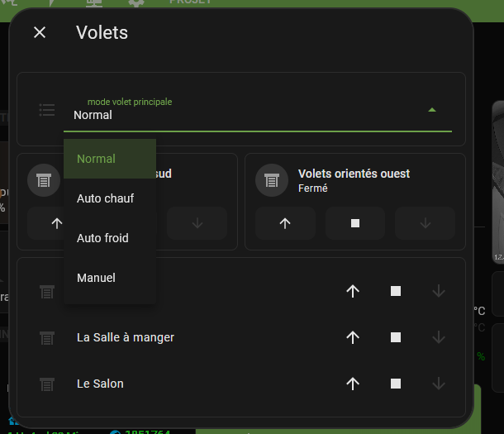Open the Le Salon entity details
Viewport: 504px width, 434px height.
(100, 384)
